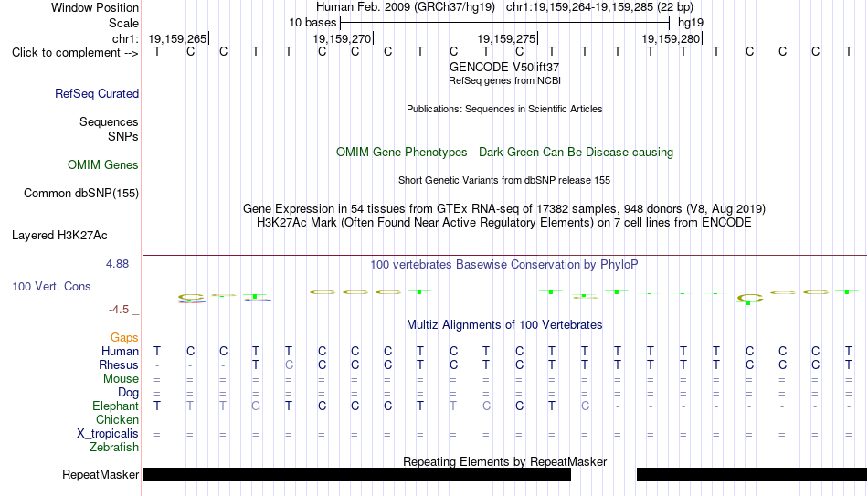
Task: Click the '10 bases' scale text
Action: [x=312, y=23]
